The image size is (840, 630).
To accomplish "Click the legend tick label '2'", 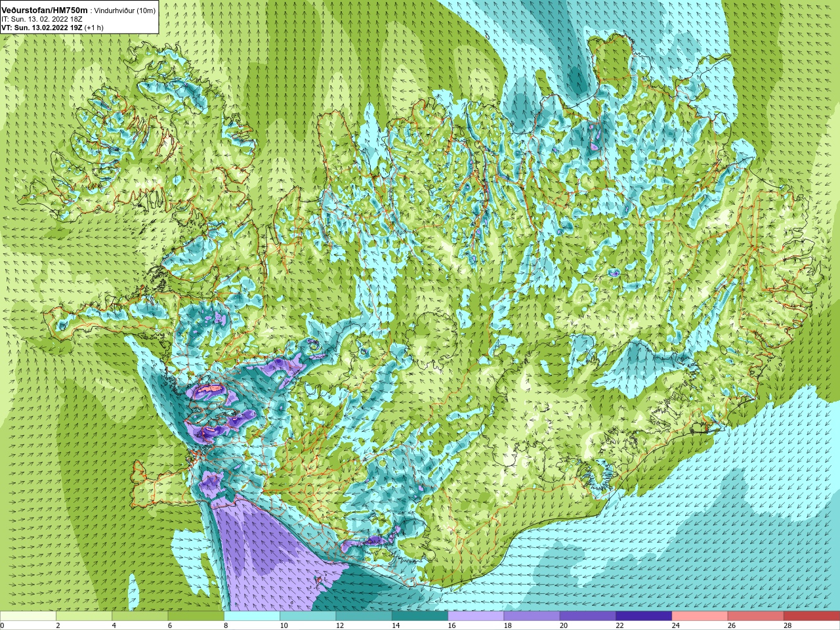I will pyautogui.click(x=58, y=625).
